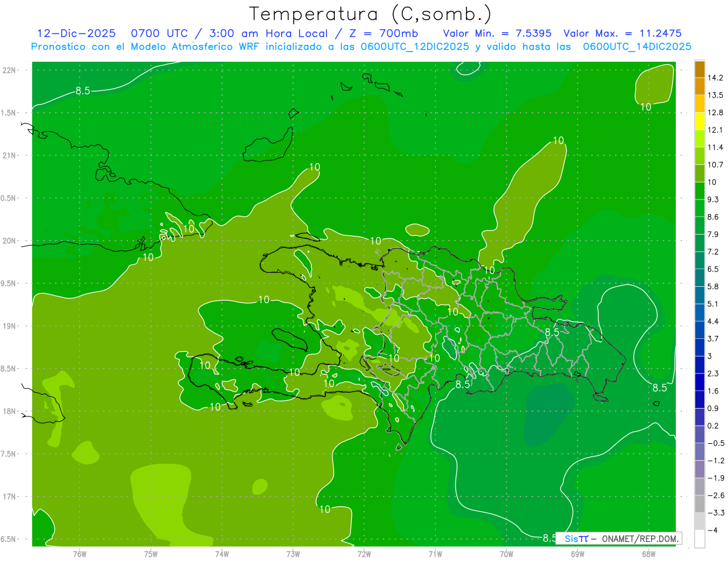
Task: Click the '20N' latitude axis label
Action: point(9,241)
